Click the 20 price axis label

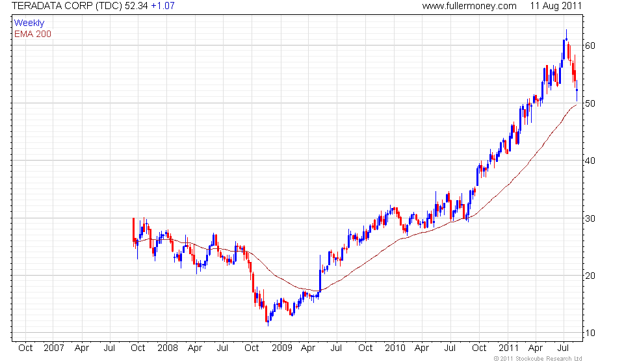pyautogui.click(x=590, y=276)
